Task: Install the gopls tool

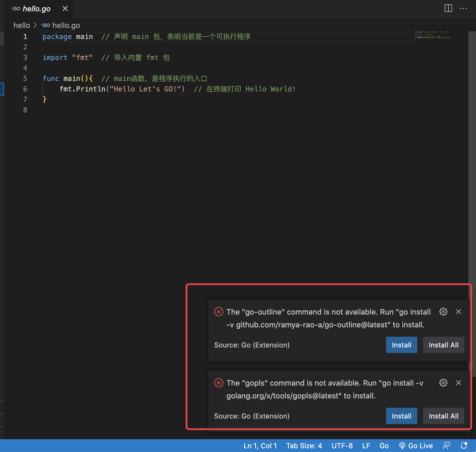Action: click(x=401, y=416)
